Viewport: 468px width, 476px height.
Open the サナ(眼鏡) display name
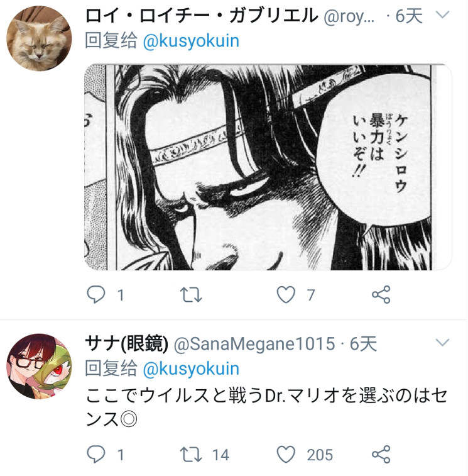tap(127, 344)
